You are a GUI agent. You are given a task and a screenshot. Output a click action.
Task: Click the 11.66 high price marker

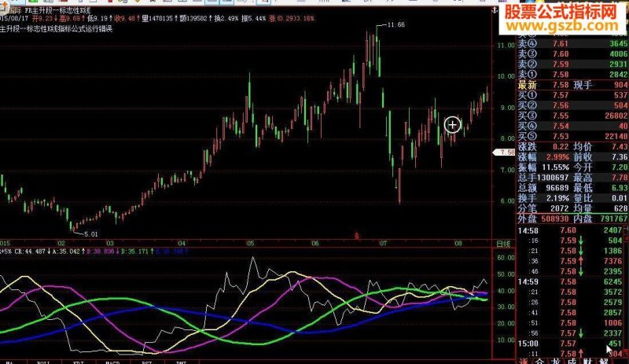click(396, 25)
